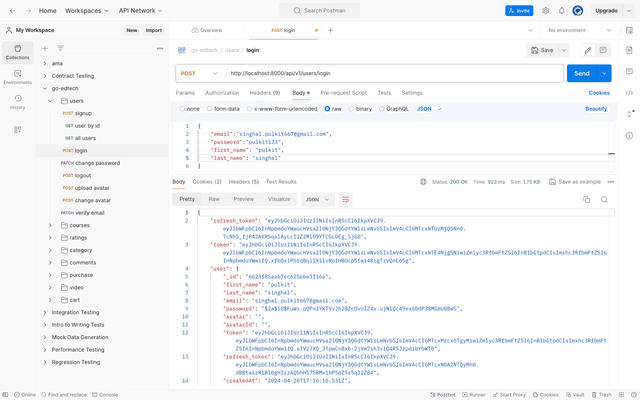Collapse the go-edtech collection

click(x=45, y=89)
